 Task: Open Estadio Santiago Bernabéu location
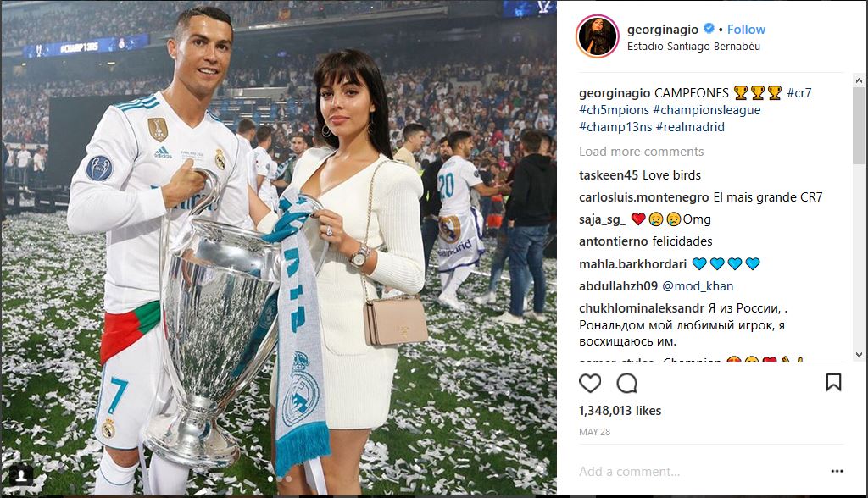coord(693,47)
